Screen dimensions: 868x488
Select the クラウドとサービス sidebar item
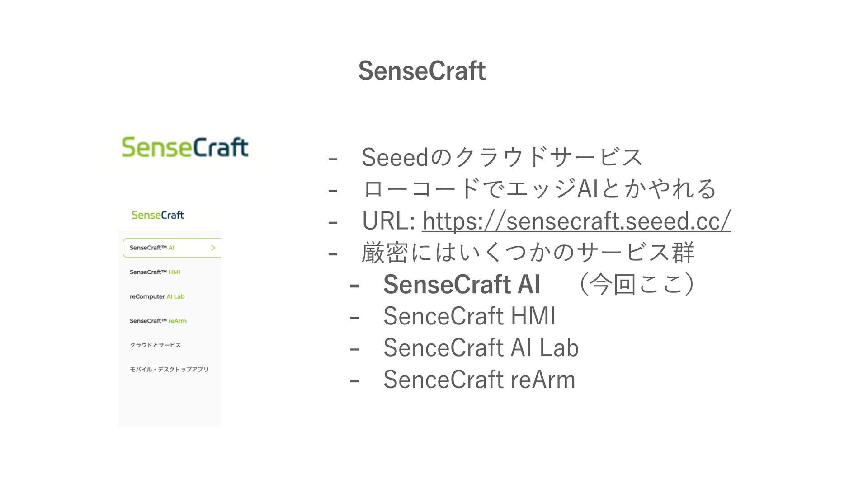[155, 345]
